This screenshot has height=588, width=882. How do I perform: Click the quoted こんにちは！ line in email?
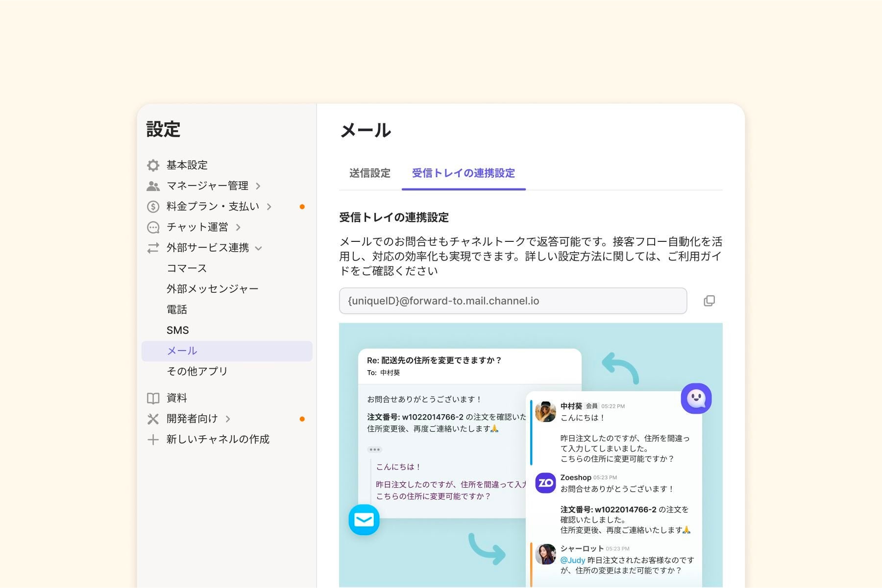398,467
